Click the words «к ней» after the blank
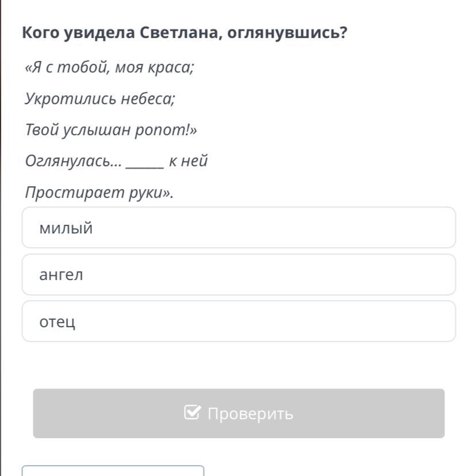This screenshot has height=476, width=476. [x=188, y=162]
